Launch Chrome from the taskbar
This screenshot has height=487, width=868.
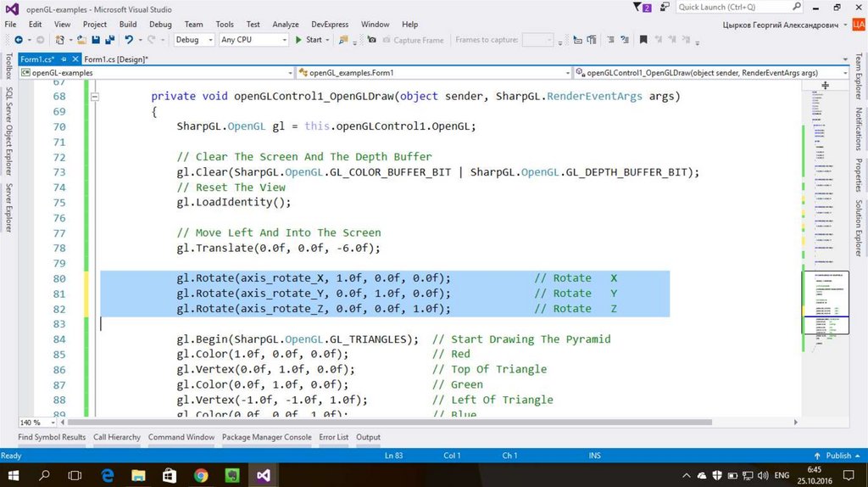click(x=201, y=475)
